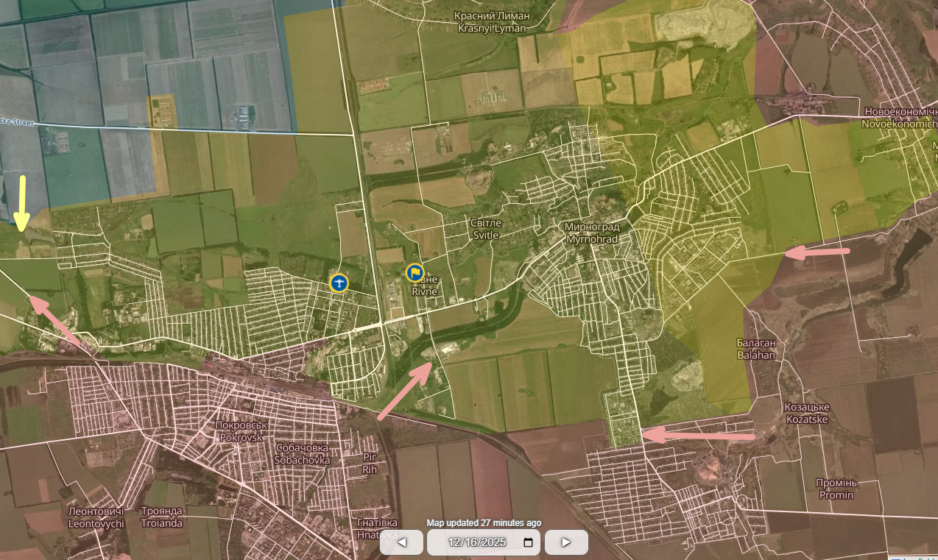Click the Svitle village label
The image size is (938, 560).
tap(485, 228)
